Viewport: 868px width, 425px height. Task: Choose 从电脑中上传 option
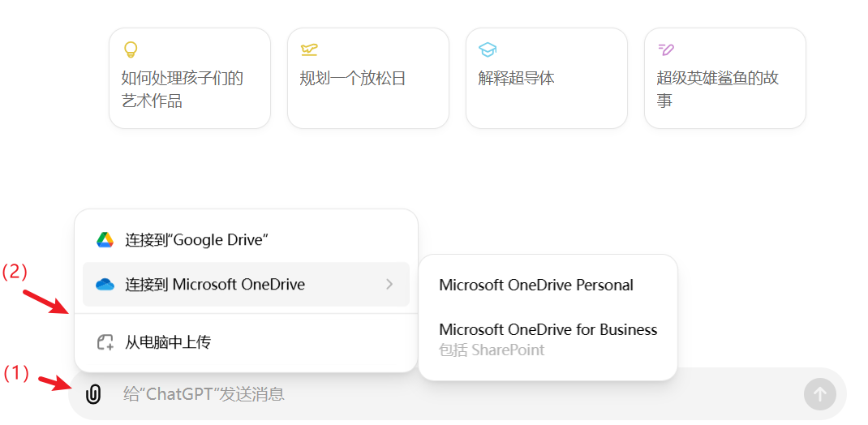coord(168,342)
